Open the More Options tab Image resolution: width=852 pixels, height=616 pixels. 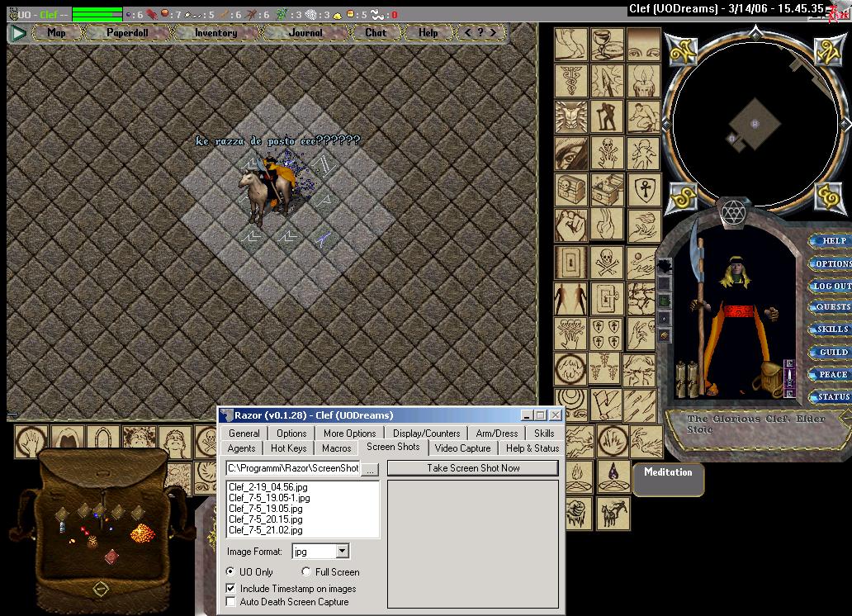(x=349, y=434)
